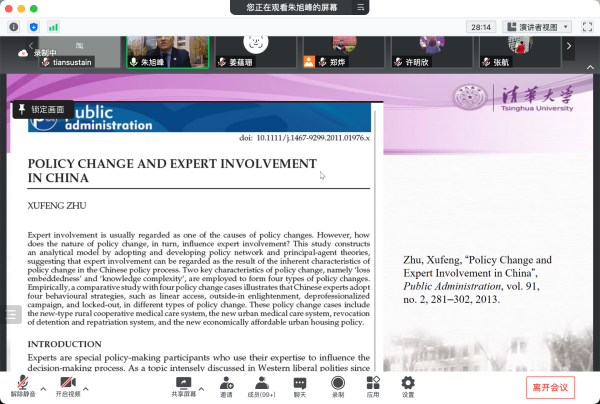Image resolution: width=600 pixels, height=404 pixels.
Task: Turn on the video camera
Action: [68, 384]
